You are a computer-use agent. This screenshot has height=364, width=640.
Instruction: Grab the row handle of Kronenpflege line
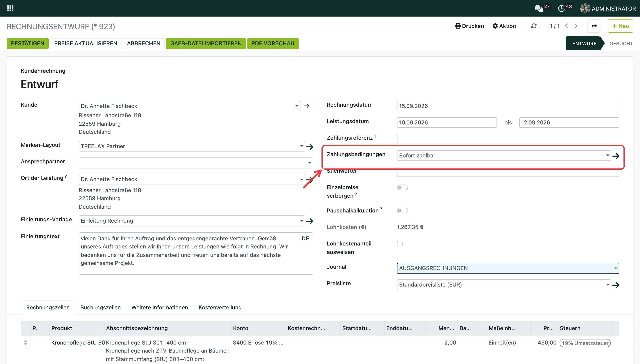(25, 342)
